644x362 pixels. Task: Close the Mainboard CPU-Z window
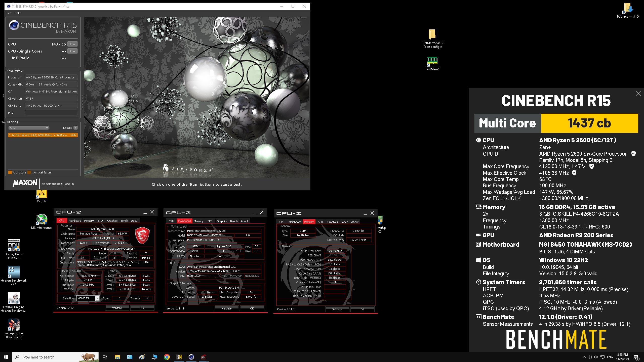(262, 212)
